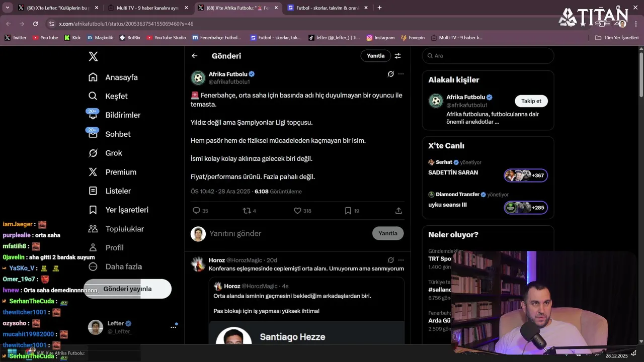Viewport: 644px width, 362px height.
Task: Open Instagram bookmark
Action: [x=380, y=38]
